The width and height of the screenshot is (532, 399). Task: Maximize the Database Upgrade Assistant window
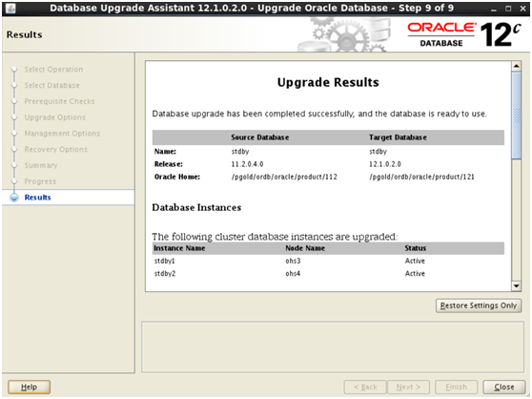point(508,9)
